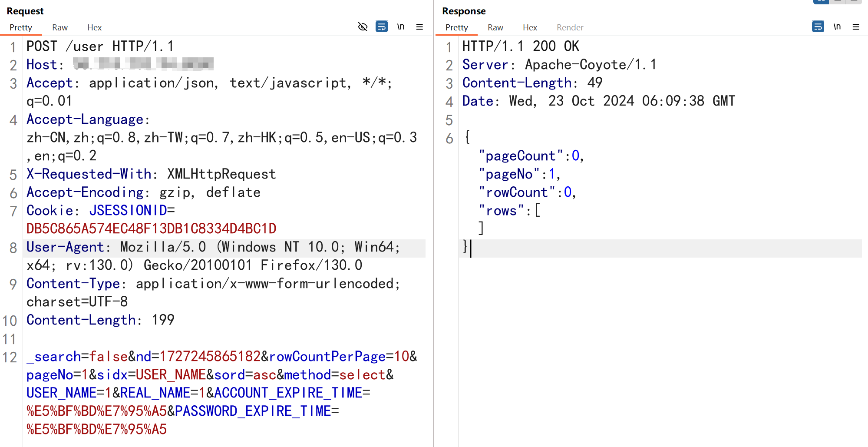
Task: Click "Gecko/20100101 Firefox/130.0" in the User-Agent value
Action: pos(253,265)
